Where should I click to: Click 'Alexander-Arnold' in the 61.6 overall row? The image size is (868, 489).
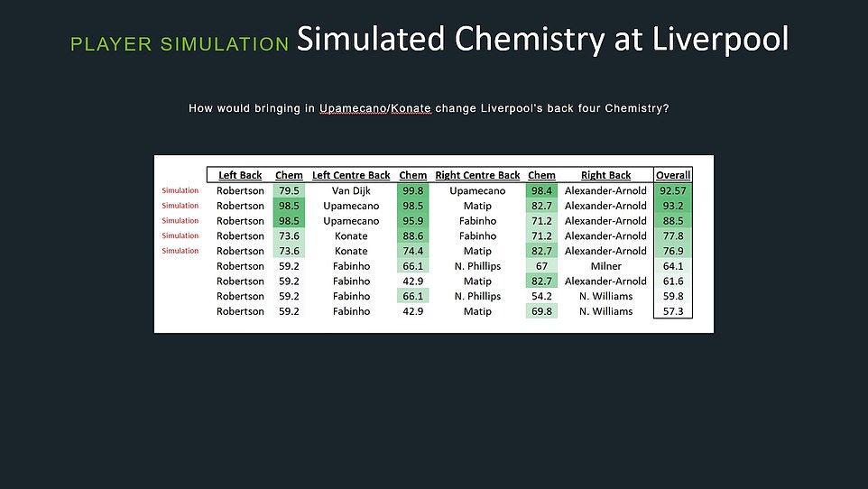pos(605,281)
